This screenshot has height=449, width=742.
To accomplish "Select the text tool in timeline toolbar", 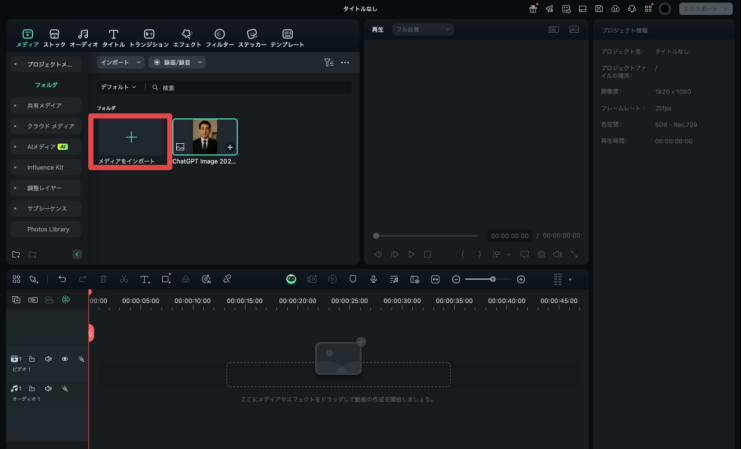I will 145,279.
